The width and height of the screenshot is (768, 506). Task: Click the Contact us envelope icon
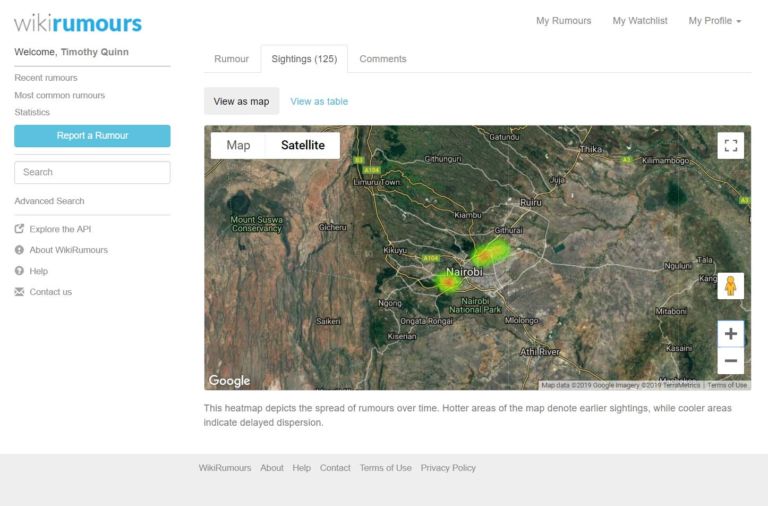click(x=19, y=292)
